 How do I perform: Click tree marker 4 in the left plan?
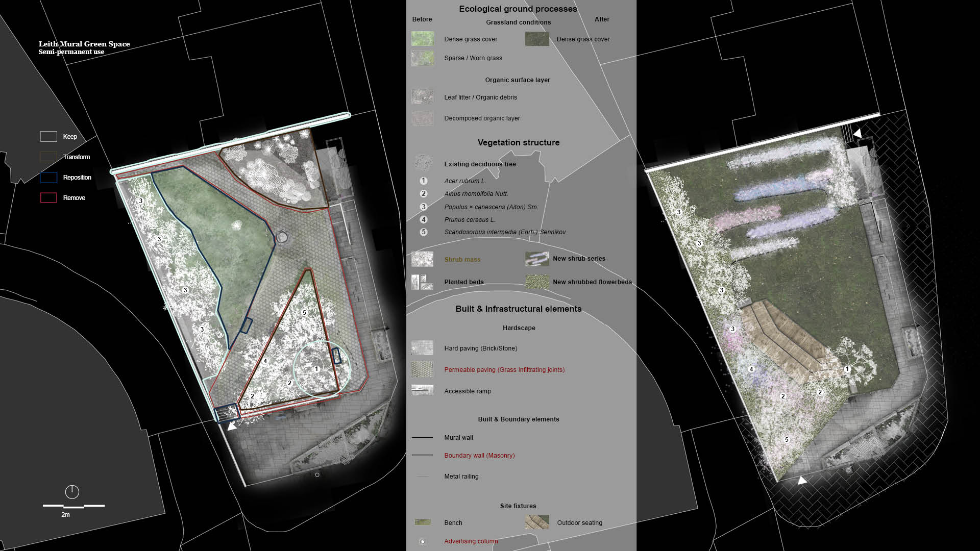[265, 361]
